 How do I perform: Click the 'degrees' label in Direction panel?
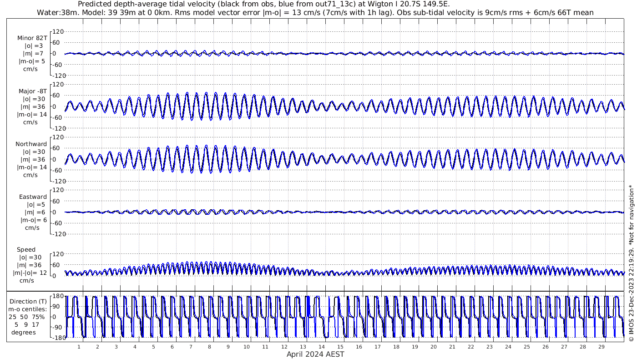[x=24, y=333]
